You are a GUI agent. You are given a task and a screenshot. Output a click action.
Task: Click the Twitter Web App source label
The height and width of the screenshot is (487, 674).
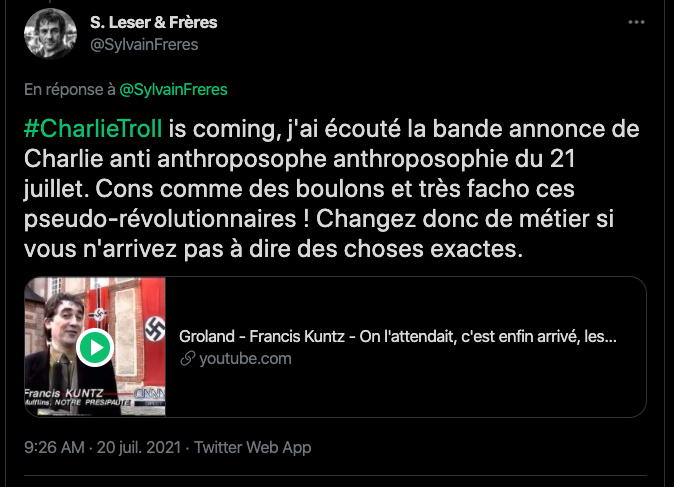click(x=252, y=447)
